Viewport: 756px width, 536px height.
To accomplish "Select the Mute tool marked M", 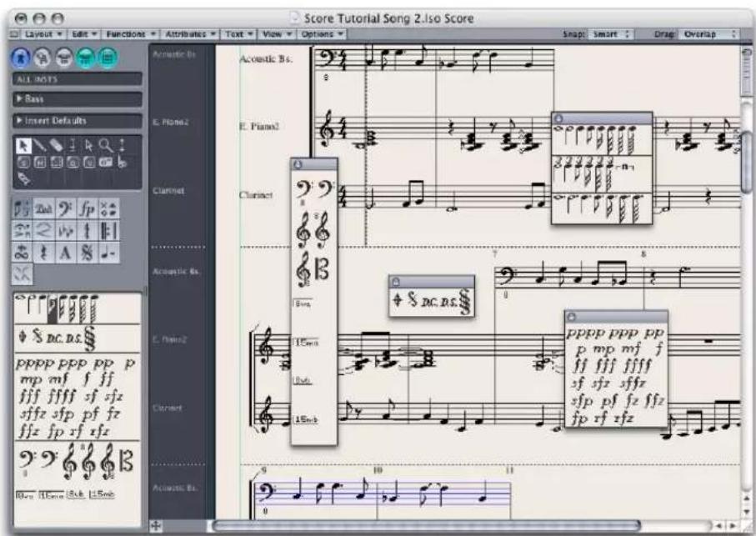I will click(x=40, y=163).
